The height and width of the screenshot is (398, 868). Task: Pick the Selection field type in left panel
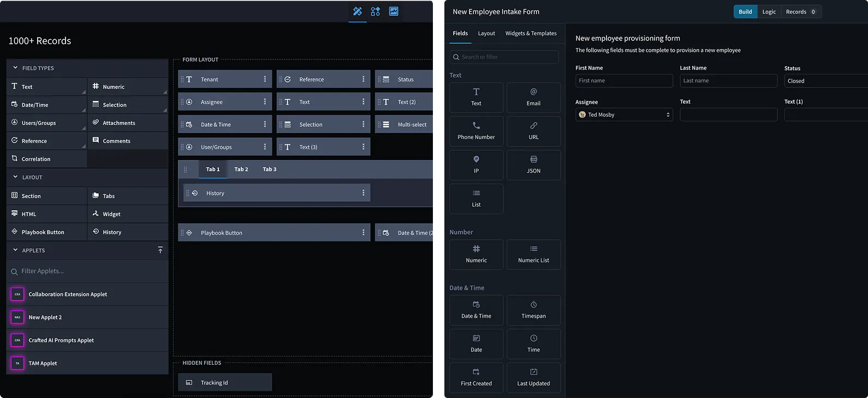(128, 104)
